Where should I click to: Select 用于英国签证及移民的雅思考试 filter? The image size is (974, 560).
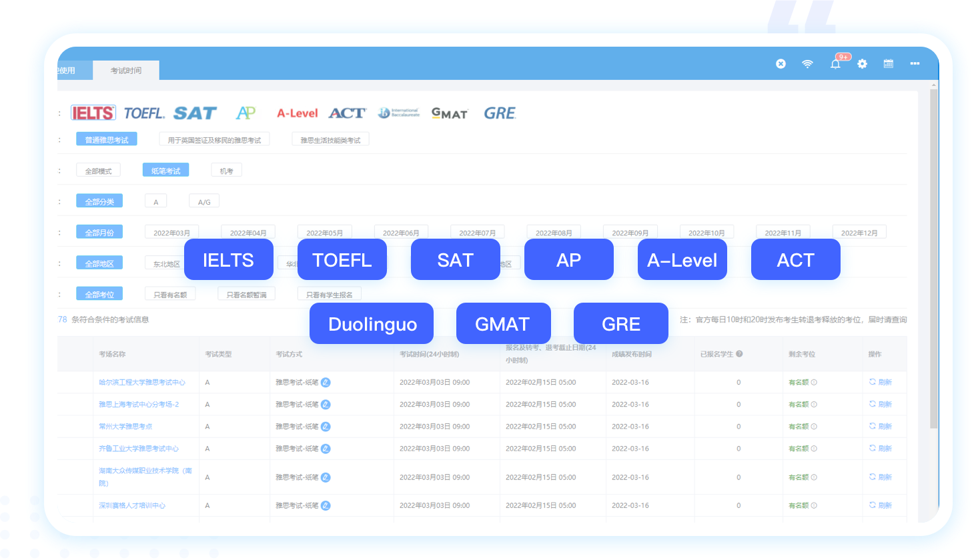214,139
